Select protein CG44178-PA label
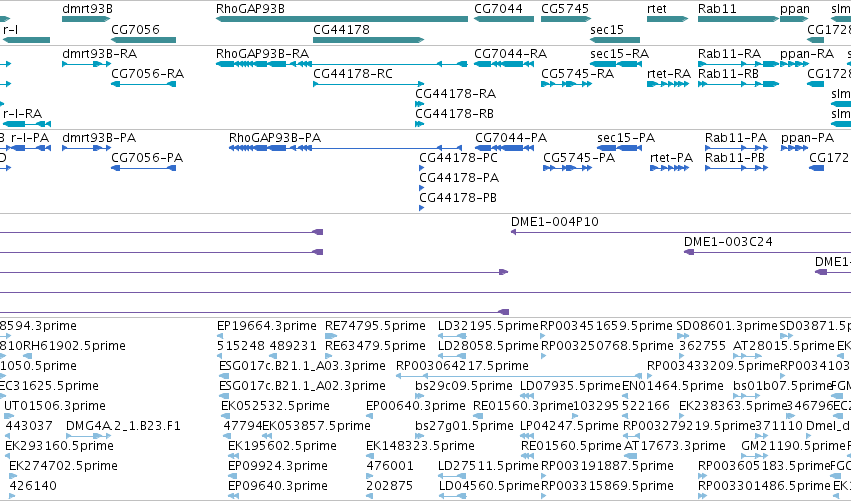The height and width of the screenshot is (501, 851). pyautogui.click(x=459, y=177)
